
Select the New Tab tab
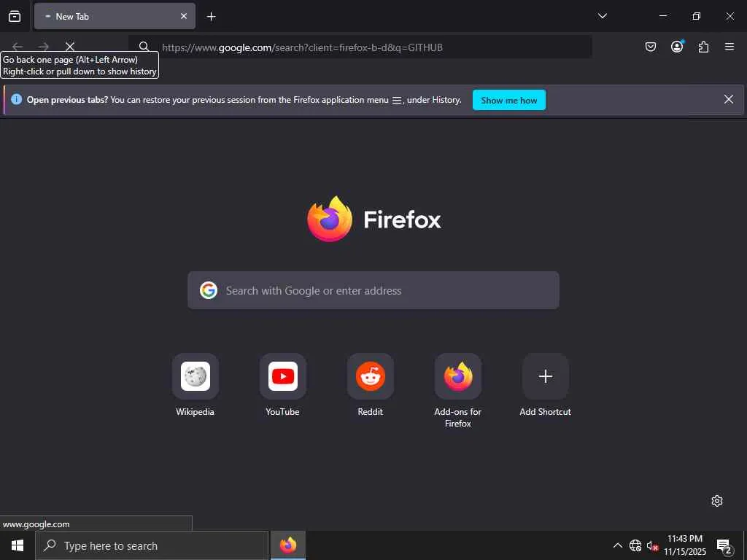click(x=115, y=16)
